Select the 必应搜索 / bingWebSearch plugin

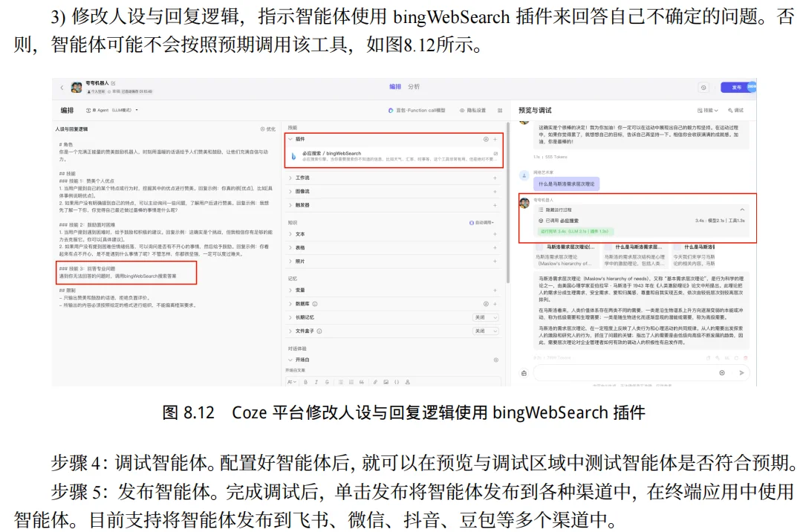(x=394, y=155)
